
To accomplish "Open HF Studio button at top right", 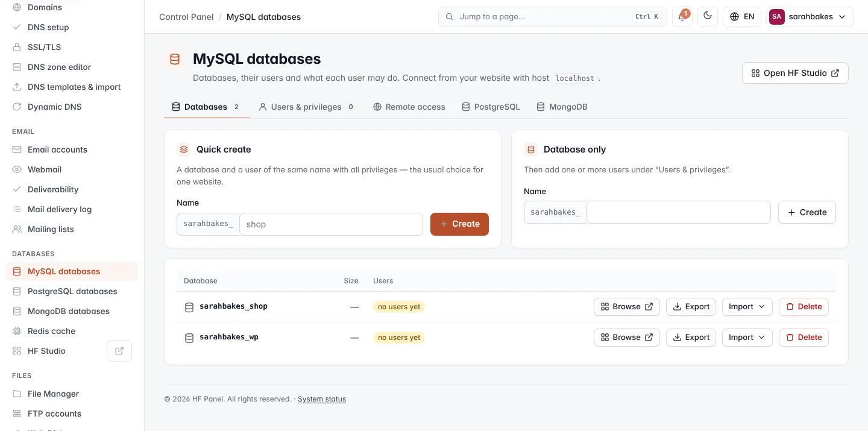I will tap(795, 73).
